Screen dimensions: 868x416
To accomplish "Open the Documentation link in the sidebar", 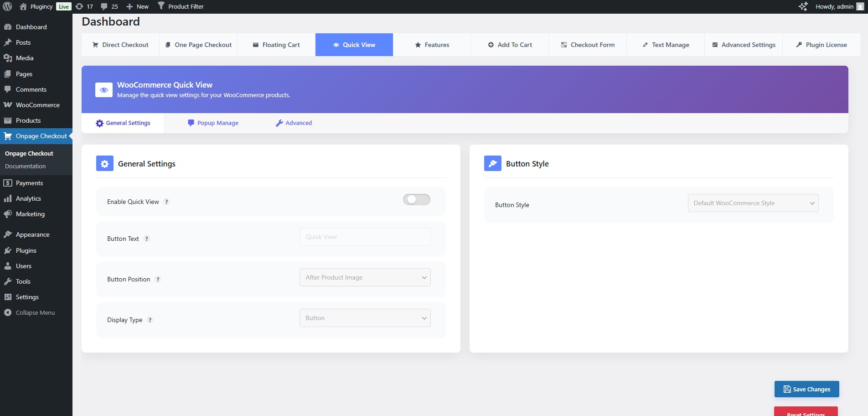I will tap(25, 166).
